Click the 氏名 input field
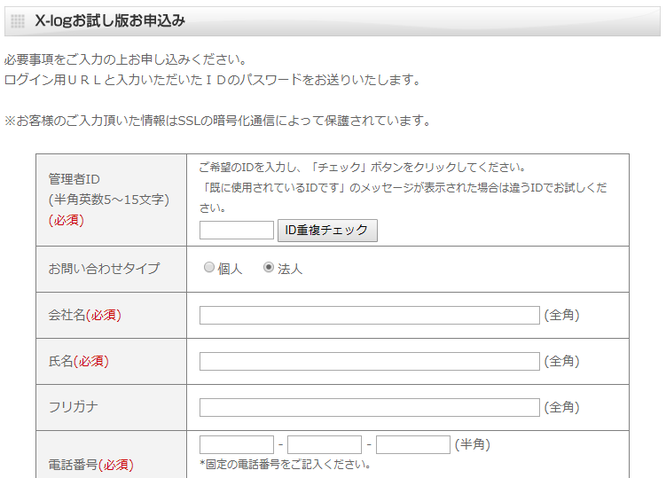Image resolution: width=666 pixels, height=478 pixels. [370, 362]
